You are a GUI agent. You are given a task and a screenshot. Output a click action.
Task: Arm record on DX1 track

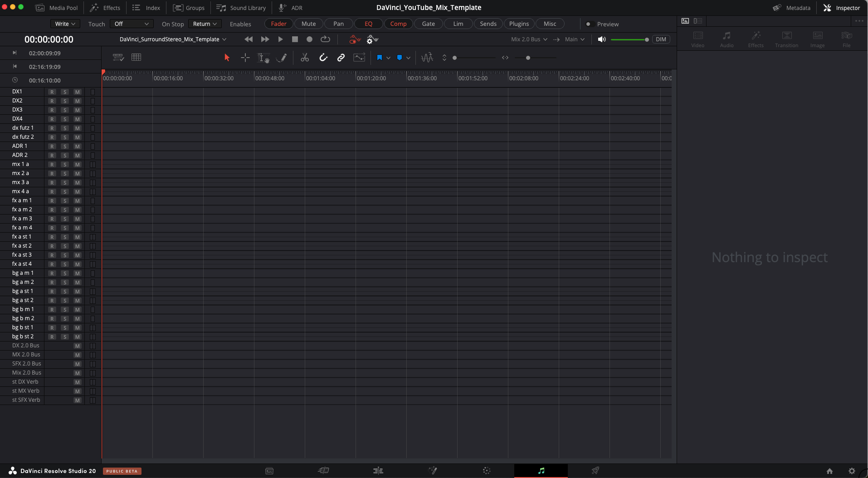[52, 92]
